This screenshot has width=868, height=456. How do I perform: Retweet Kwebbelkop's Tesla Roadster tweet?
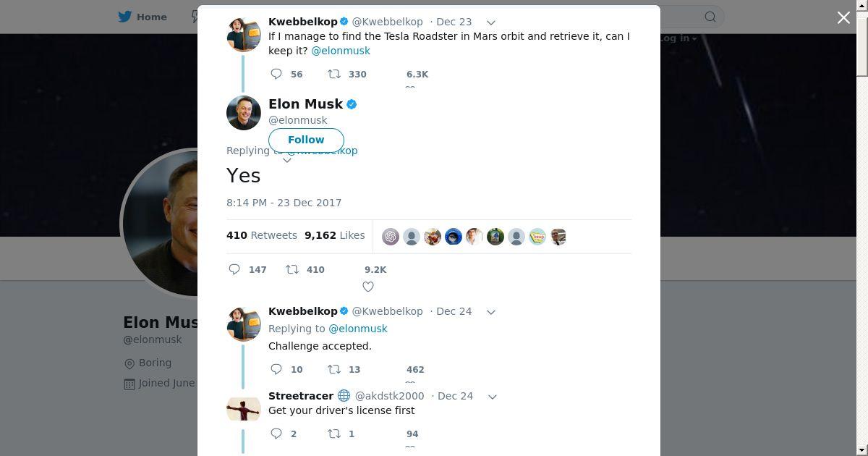(x=334, y=74)
